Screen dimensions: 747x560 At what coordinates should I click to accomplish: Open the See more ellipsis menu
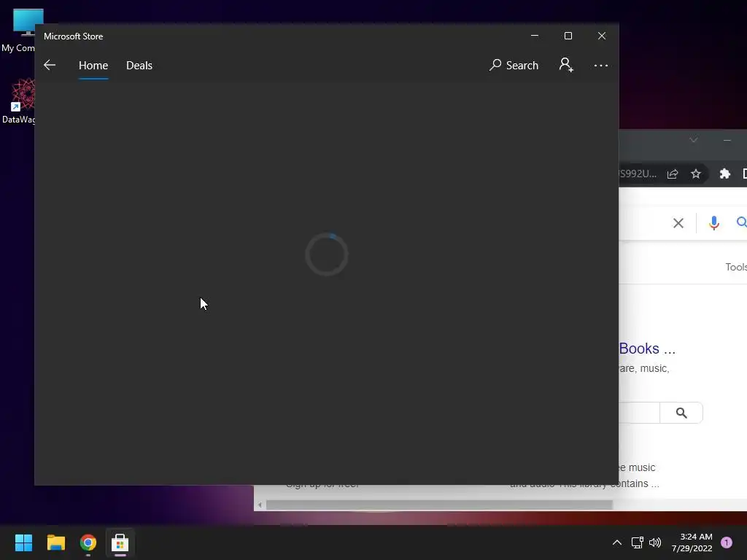point(601,65)
